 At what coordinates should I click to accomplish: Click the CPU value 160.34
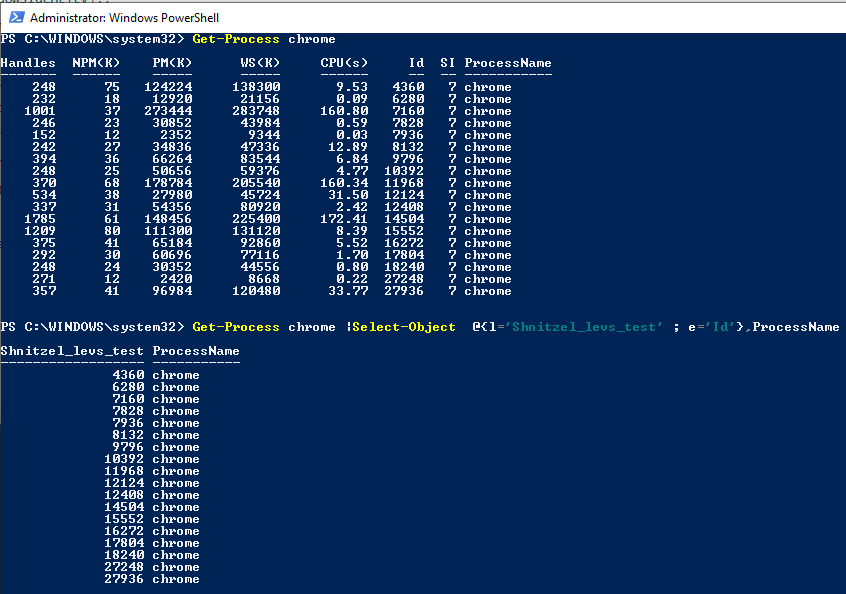[344, 183]
